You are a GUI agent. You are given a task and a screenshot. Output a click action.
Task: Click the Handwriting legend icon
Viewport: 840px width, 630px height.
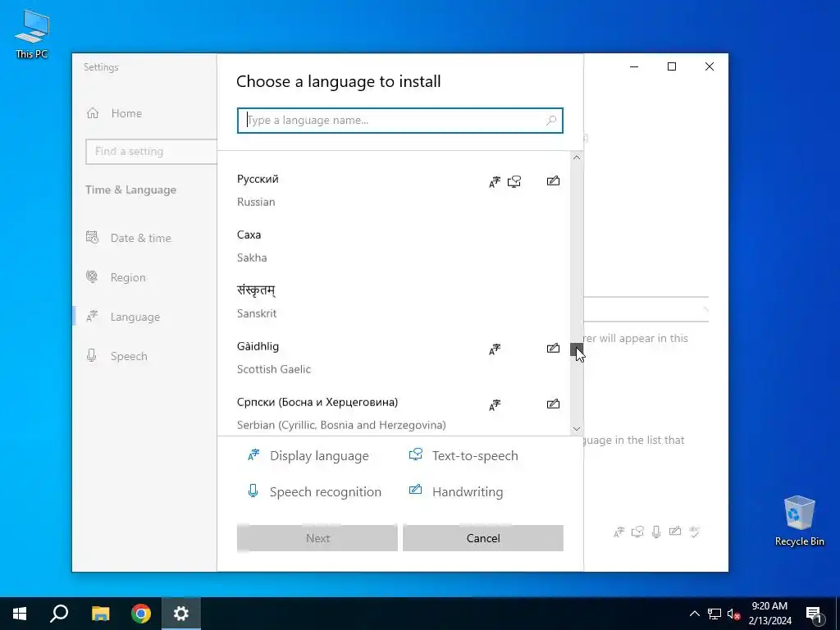pos(416,490)
